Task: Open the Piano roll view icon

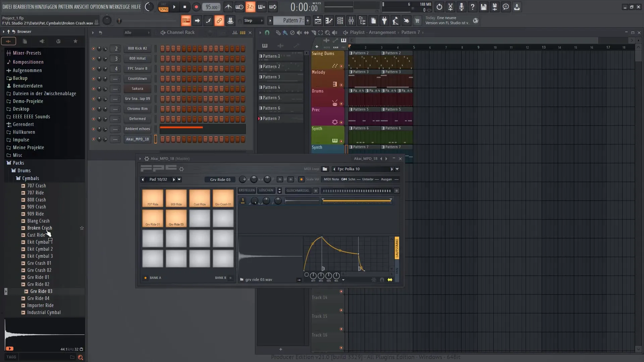Action: pyautogui.click(x=329, y=21)
